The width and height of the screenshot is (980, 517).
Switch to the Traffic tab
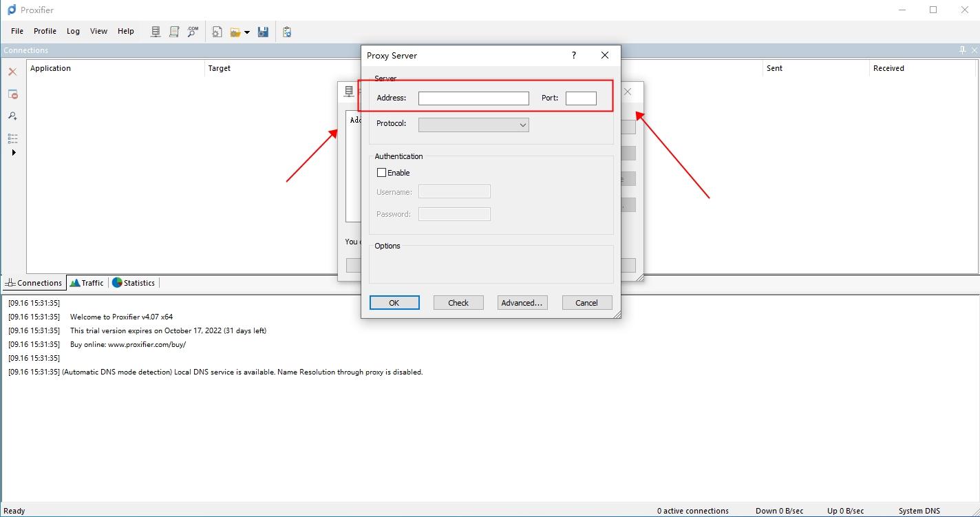87,283
